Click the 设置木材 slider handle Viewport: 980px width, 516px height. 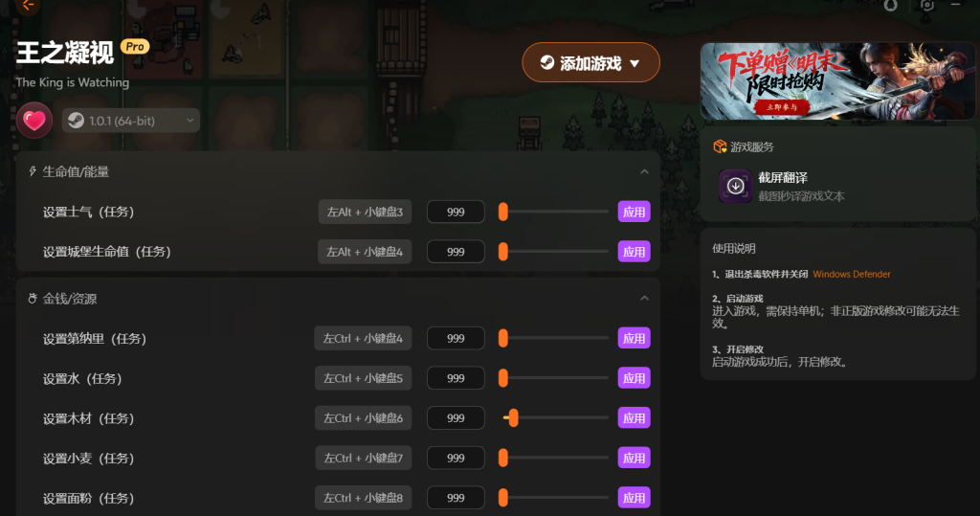[513, 417]
